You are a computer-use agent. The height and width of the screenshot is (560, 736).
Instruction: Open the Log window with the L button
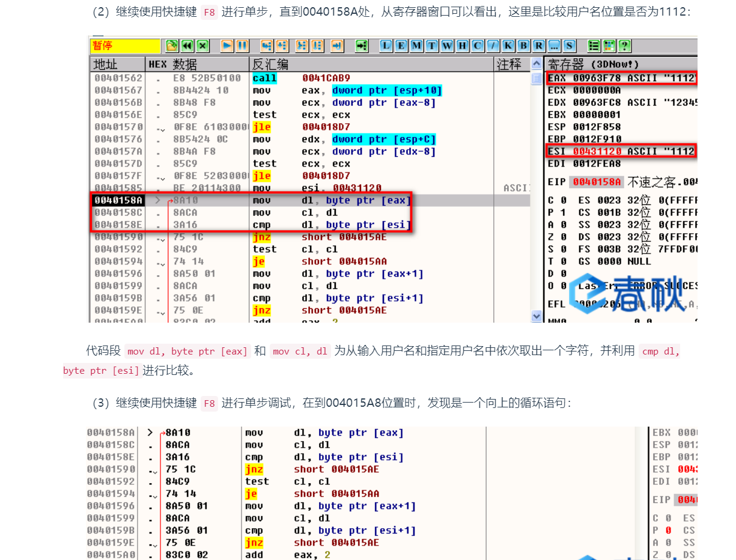tap(386, 46)
